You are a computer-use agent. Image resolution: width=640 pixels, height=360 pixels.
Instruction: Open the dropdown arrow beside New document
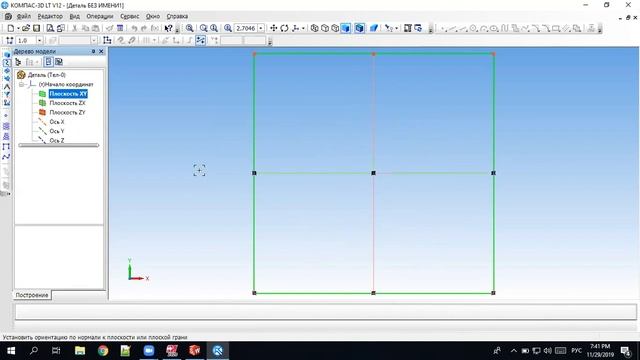pyautogui.click(x=18, y=28)
